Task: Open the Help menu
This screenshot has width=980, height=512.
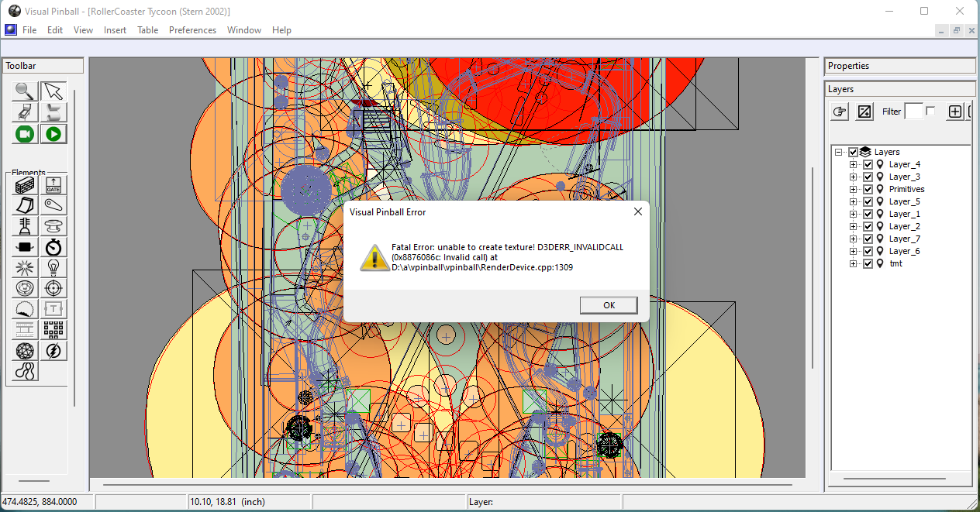Action: pos(281,30)
